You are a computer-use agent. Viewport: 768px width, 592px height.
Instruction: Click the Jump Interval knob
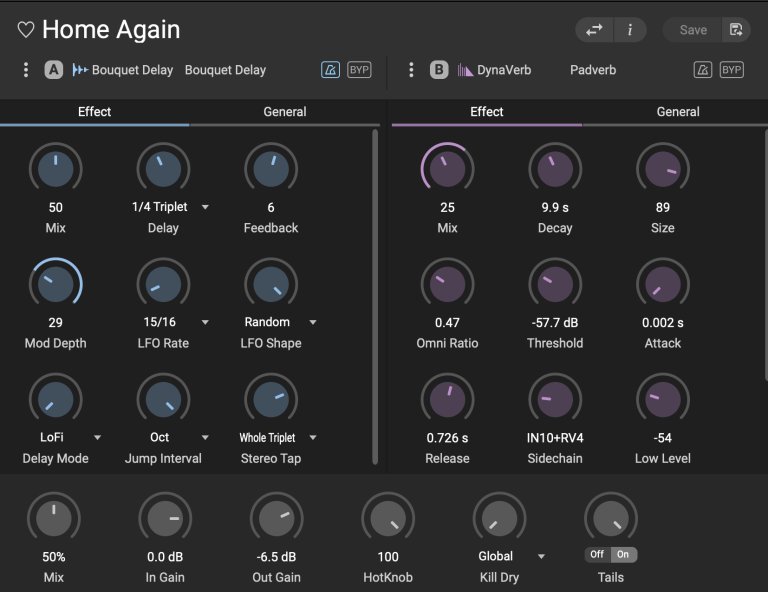(163, 399)
